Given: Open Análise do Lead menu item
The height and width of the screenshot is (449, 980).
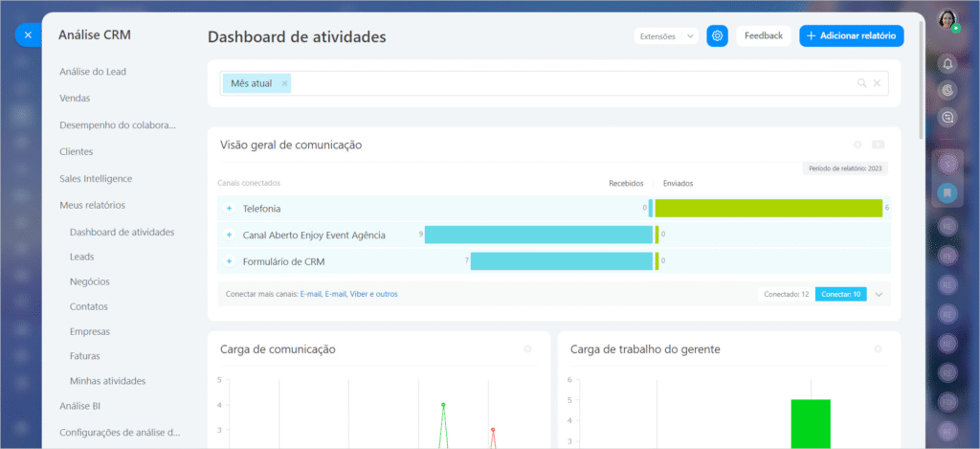Looking at the screenshot, I should (93, 72).
